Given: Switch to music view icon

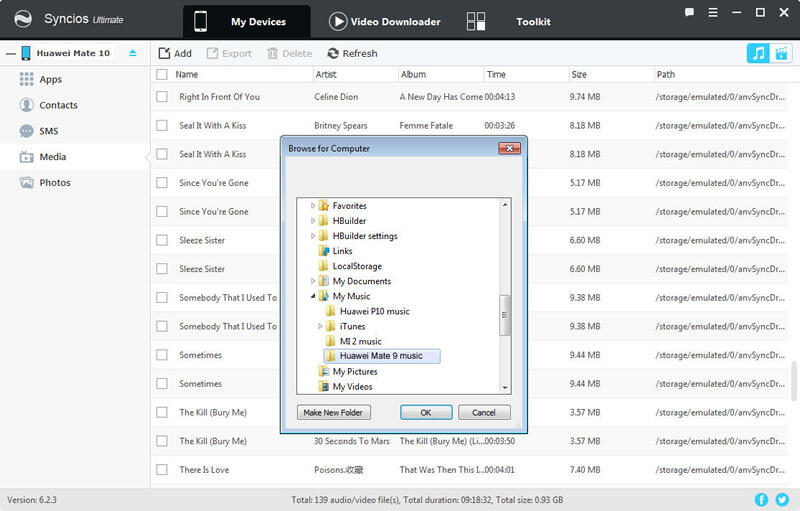Looking at the screenshot, I should coord(757,53).
